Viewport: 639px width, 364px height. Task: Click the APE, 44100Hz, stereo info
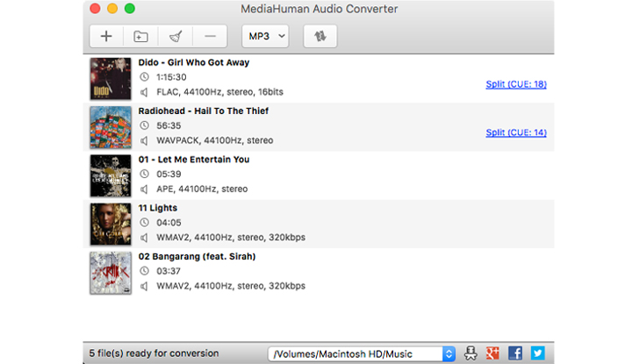(202, 189)
